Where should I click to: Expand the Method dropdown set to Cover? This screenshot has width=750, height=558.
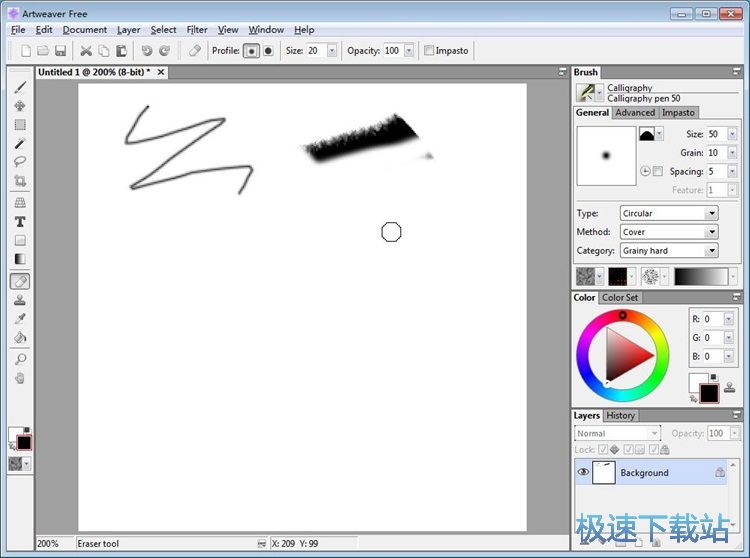point(668,232)
